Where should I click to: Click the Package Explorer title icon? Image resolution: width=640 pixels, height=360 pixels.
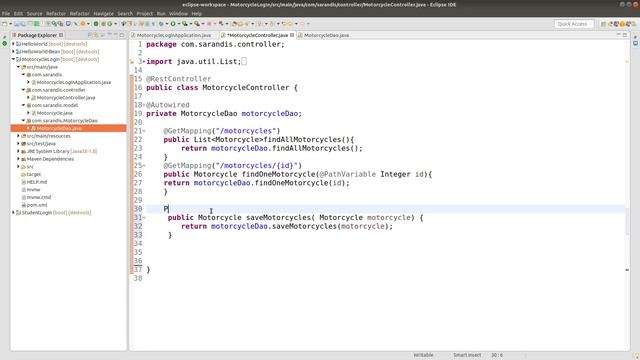[14, 35]
